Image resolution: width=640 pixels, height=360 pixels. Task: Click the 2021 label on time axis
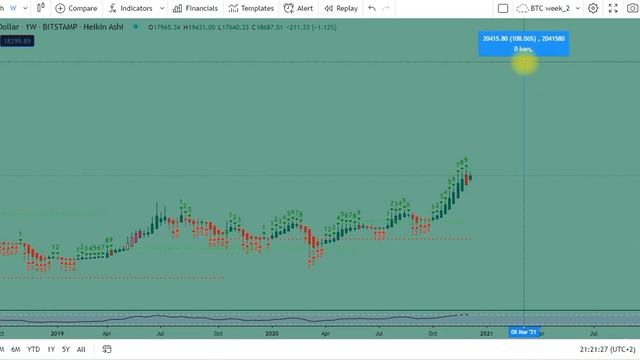(486, 333)
